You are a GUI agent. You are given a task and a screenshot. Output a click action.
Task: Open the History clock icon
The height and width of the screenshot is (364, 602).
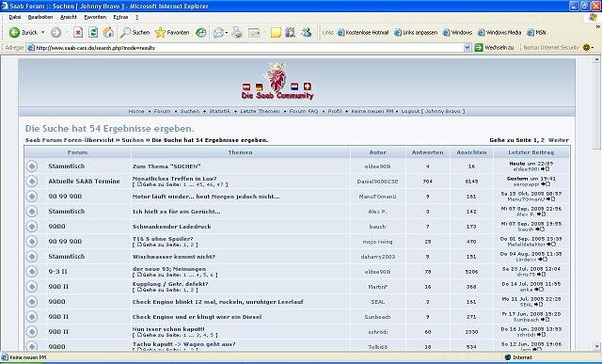[200, 33]
